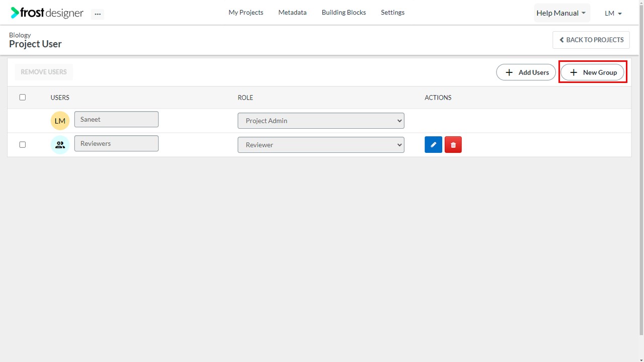Click the blue pencil edit icon for Reviewers
This screenshot has width=644, height=362.
coord(433,145)
